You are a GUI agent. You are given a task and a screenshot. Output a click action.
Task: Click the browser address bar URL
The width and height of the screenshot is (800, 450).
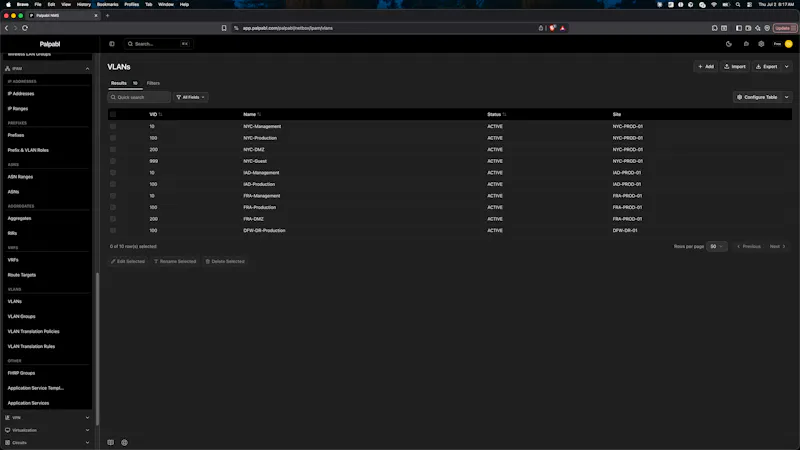pyautogui.click(x=288, y=28)
